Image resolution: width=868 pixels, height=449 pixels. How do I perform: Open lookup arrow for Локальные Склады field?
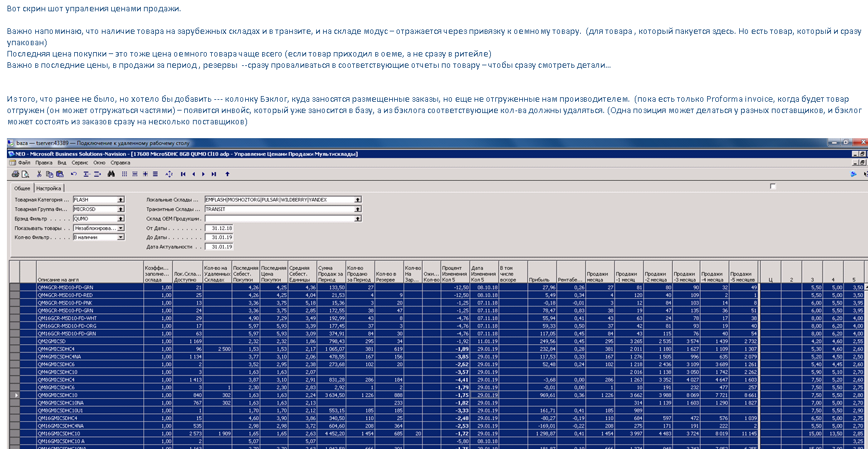pyautogui.click(x=358, y=200)
